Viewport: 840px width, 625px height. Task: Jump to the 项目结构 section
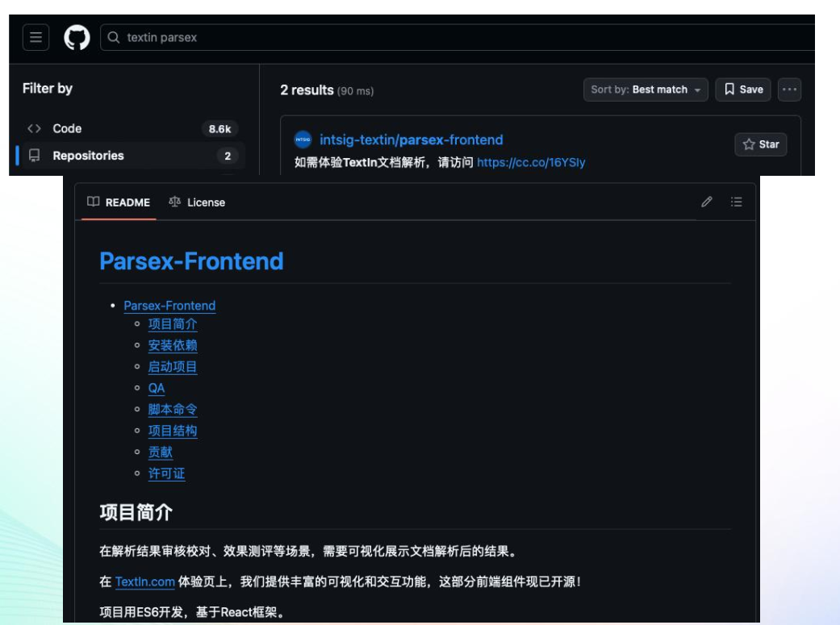173,431
